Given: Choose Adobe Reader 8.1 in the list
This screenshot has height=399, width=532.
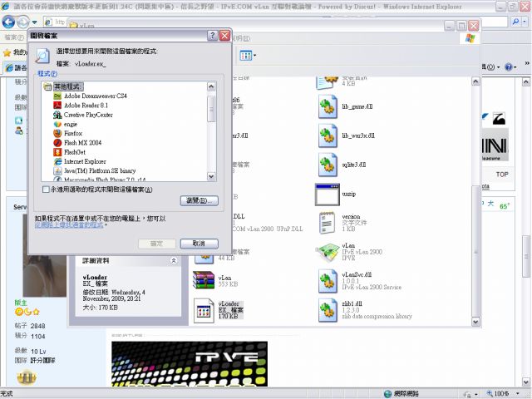Looking at the screenshot, I should tap(86, 106).
